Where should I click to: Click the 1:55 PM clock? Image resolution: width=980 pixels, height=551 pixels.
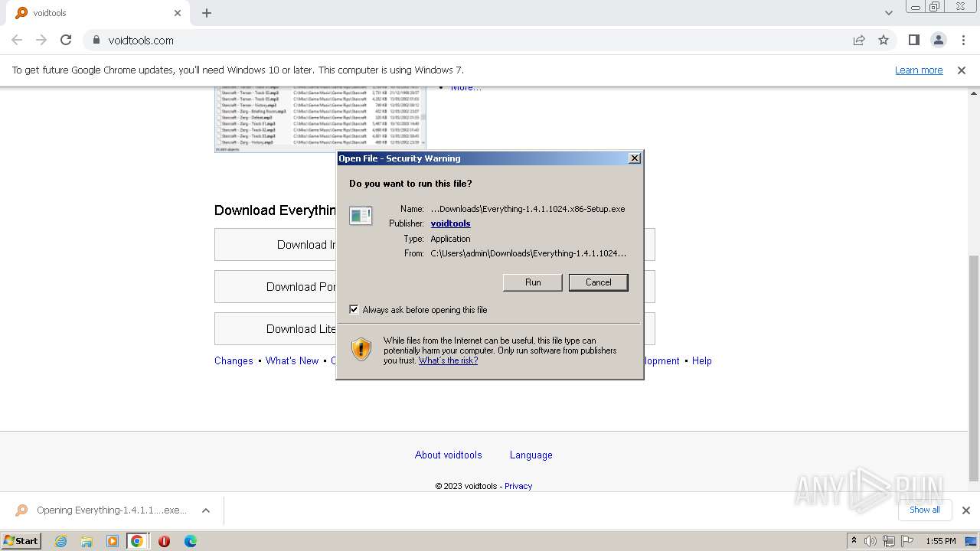click(x=941, y=541)
